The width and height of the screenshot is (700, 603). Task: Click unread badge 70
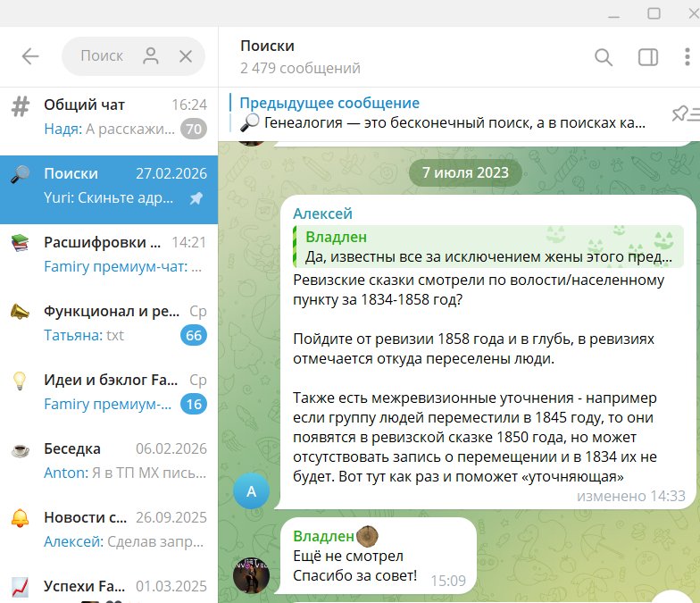193,129
